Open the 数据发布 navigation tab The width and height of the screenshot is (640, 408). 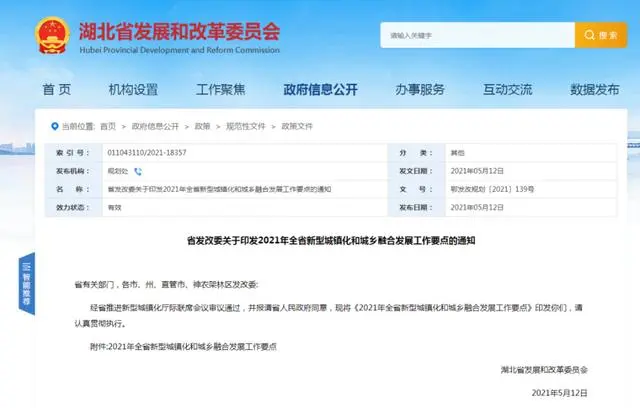pos(596,89)
